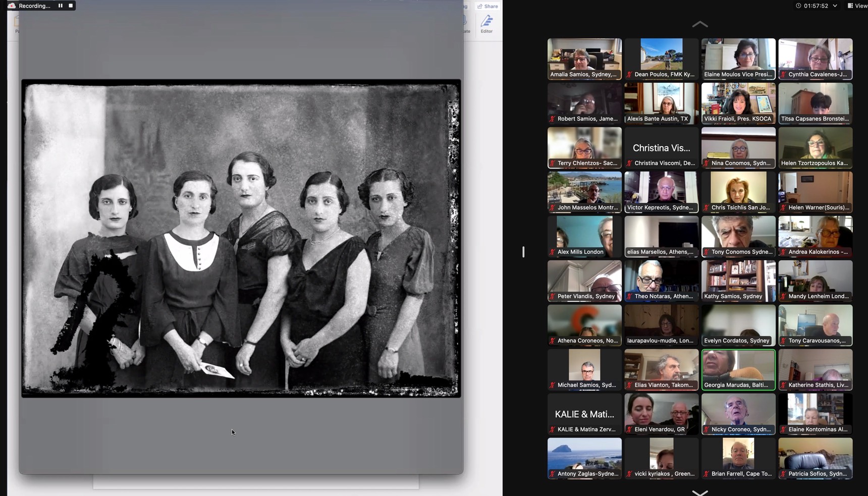Click muted mic icon on Alex Mills tile

(553, 252)
